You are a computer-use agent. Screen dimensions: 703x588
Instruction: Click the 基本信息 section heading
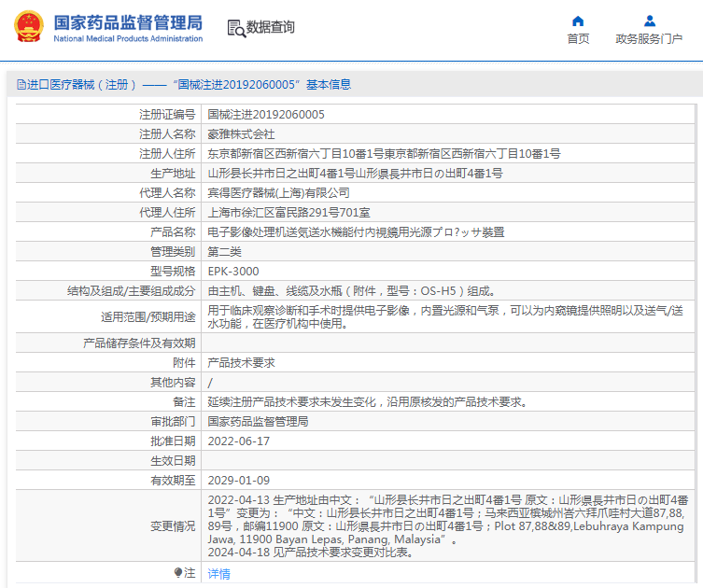329,85
